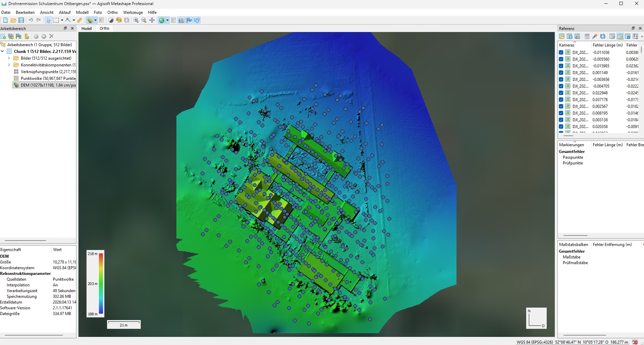Sort by Kameras column header

pyautogui.click(x=567, y=45)
